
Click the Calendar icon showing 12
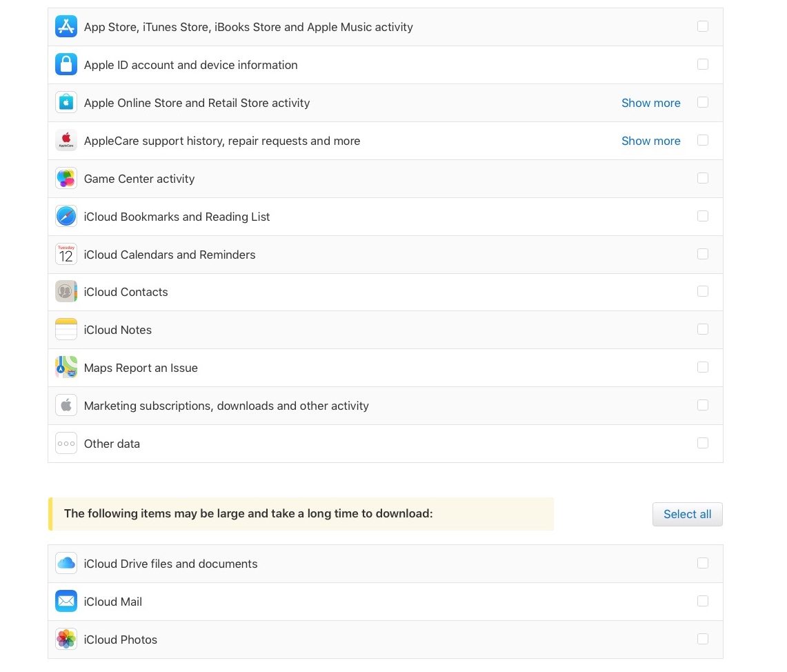(66, 255)
